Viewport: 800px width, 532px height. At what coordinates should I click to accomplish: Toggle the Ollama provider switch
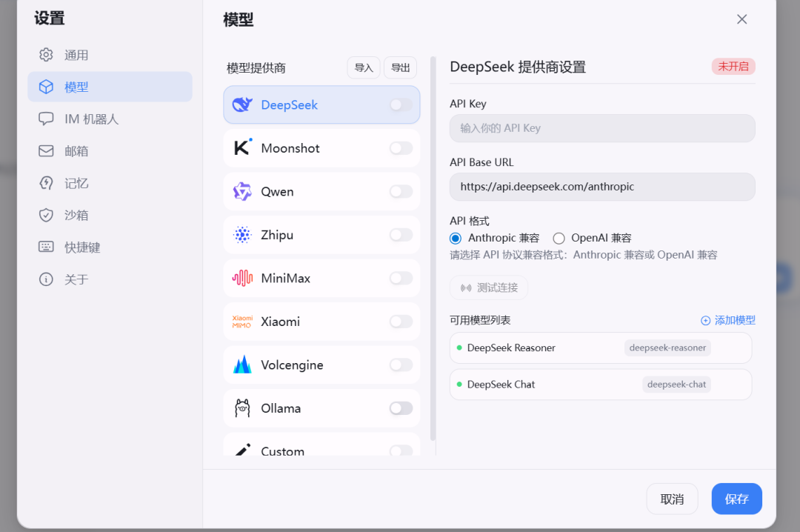click(x=401, y=408)
